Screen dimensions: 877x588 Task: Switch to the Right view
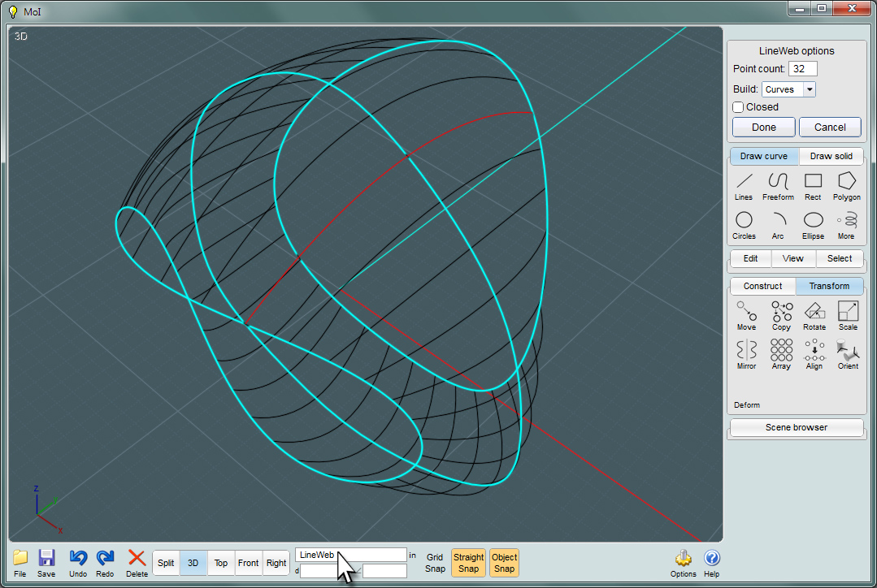(276, 563)
